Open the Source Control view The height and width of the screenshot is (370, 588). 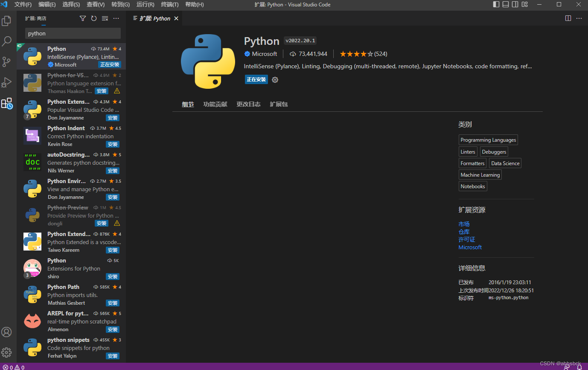(x=6, y=62)
